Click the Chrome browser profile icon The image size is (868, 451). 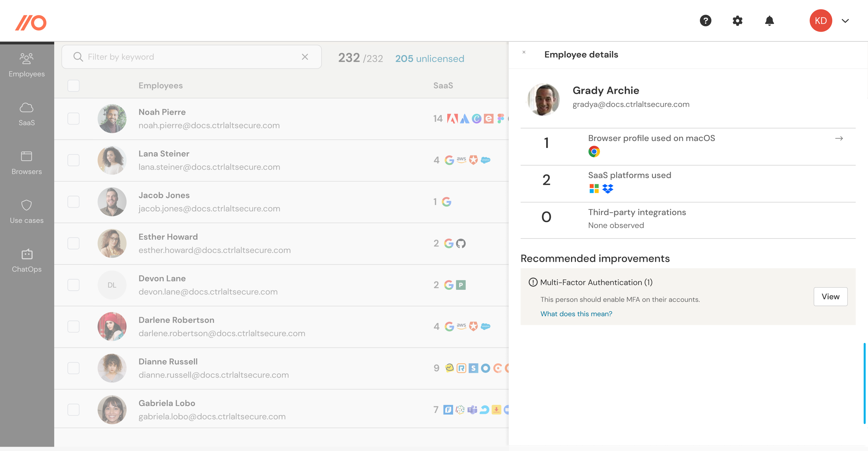pos(594,152)
